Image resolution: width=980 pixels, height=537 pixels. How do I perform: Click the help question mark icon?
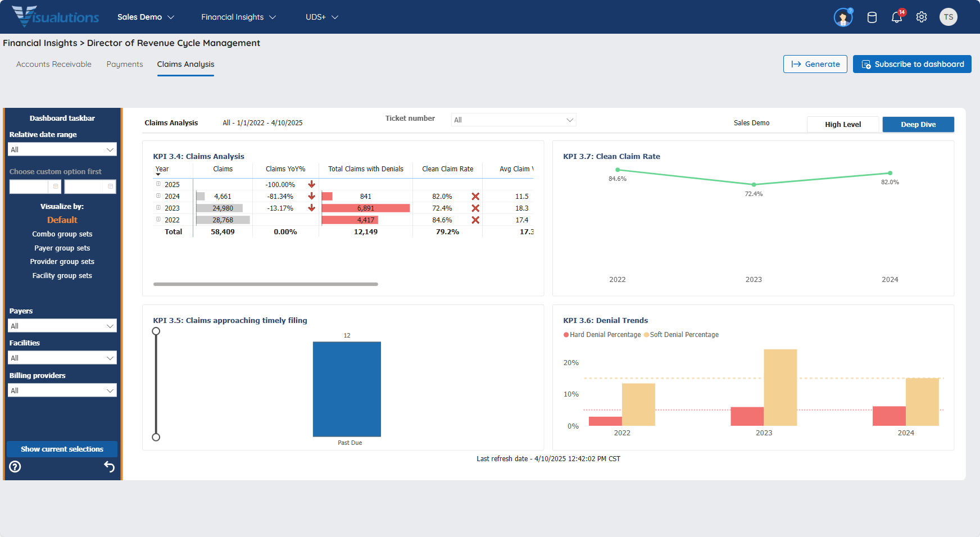pyautogui.click(x=15, y=466)
